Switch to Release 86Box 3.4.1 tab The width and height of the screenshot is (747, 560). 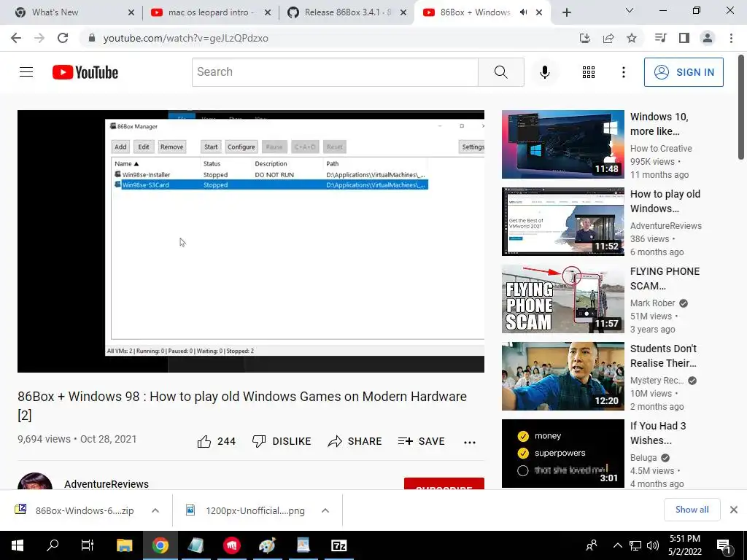[x=347, y=12]
